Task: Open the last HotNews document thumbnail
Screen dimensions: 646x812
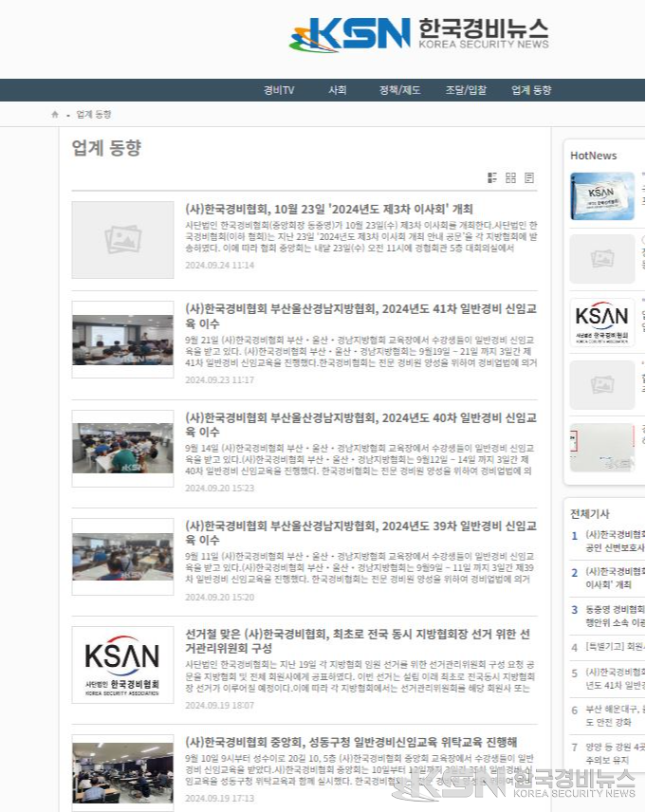Action: [602, 448]
